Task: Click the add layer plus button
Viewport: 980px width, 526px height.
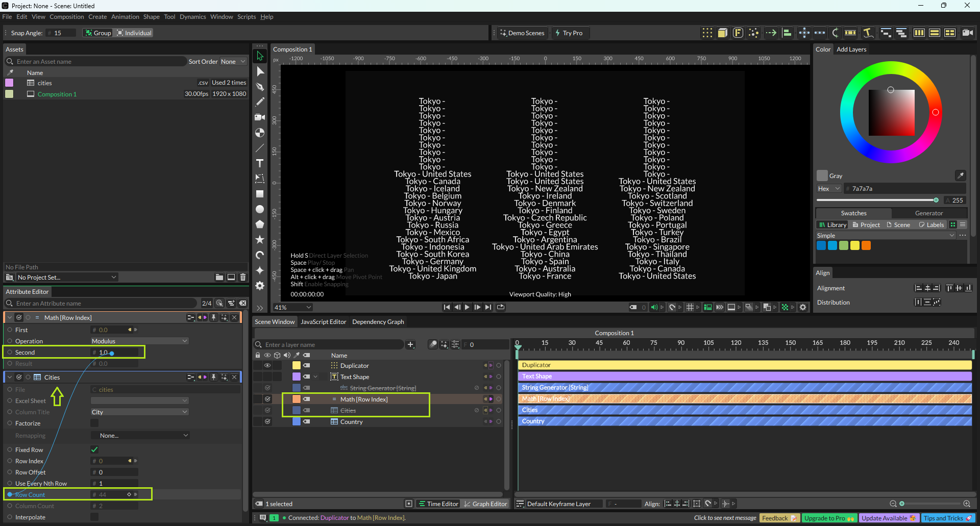Action: 410,345
